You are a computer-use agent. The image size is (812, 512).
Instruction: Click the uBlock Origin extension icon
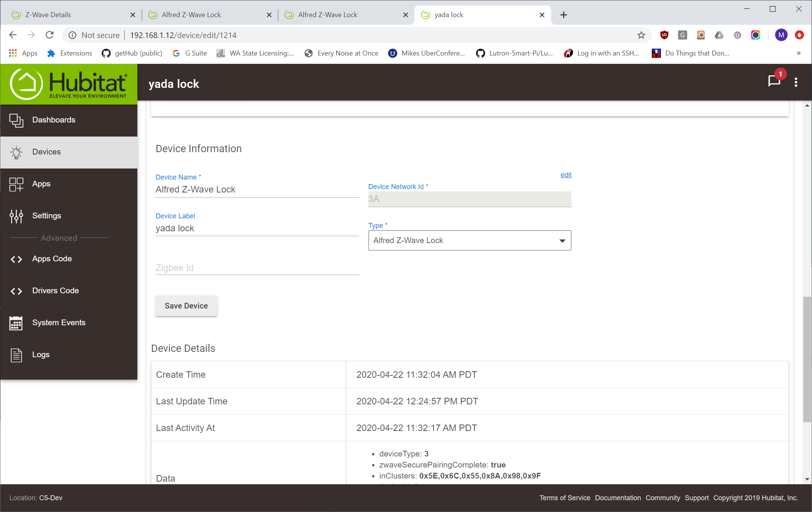(x=664, y=35)
